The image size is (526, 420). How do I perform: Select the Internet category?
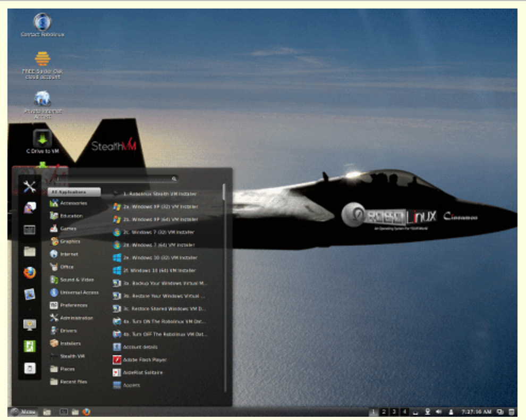point(69,254)
